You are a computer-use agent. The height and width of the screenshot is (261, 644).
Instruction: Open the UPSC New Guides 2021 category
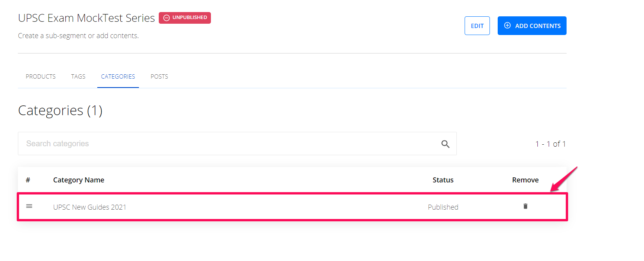[90, 207]
